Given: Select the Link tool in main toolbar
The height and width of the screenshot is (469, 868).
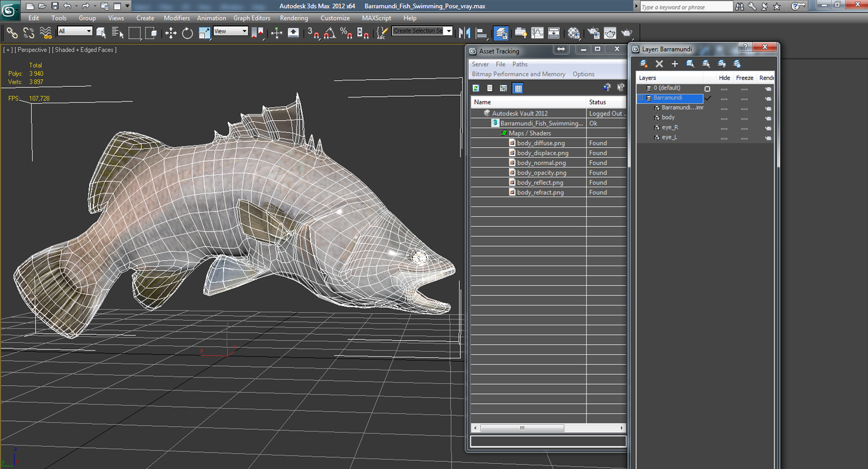Looking at the screenshot, I should coord(12,33).
